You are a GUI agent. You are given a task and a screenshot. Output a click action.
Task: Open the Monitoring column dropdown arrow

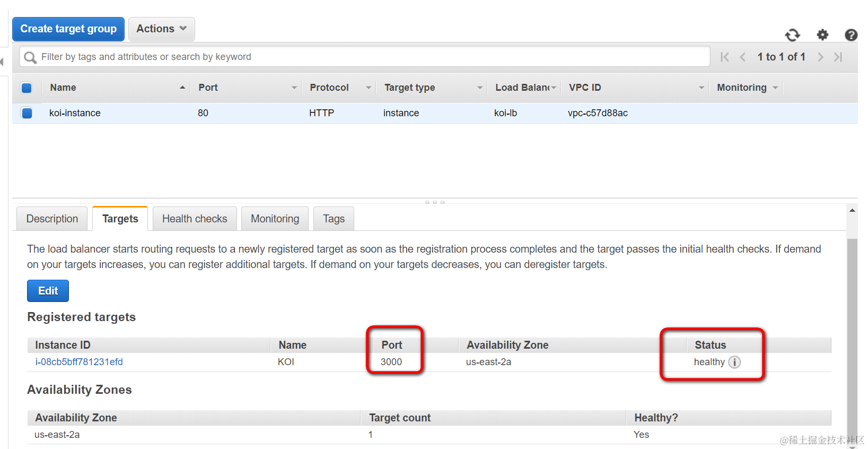(x=775, y=88)
